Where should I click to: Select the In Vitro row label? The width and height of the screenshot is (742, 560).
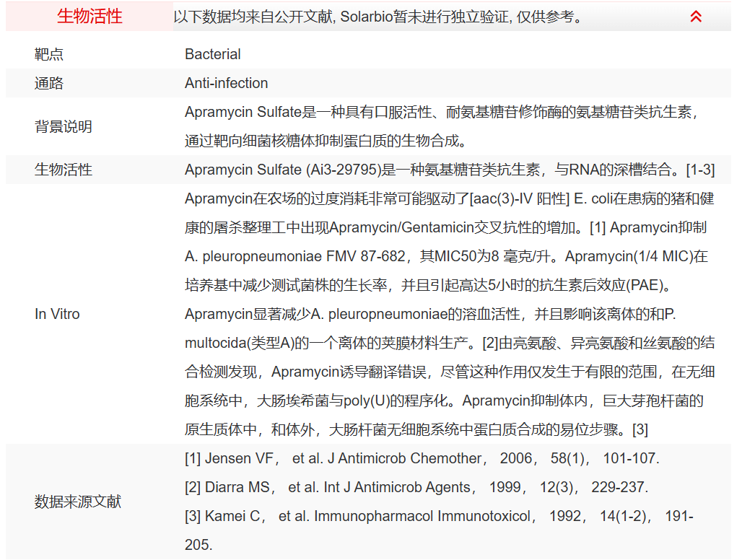[57, 314]
